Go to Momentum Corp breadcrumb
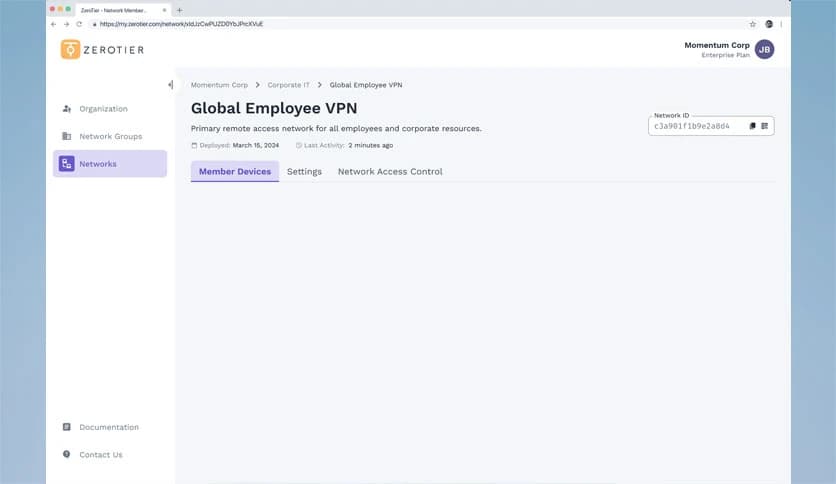 point(219,85)
